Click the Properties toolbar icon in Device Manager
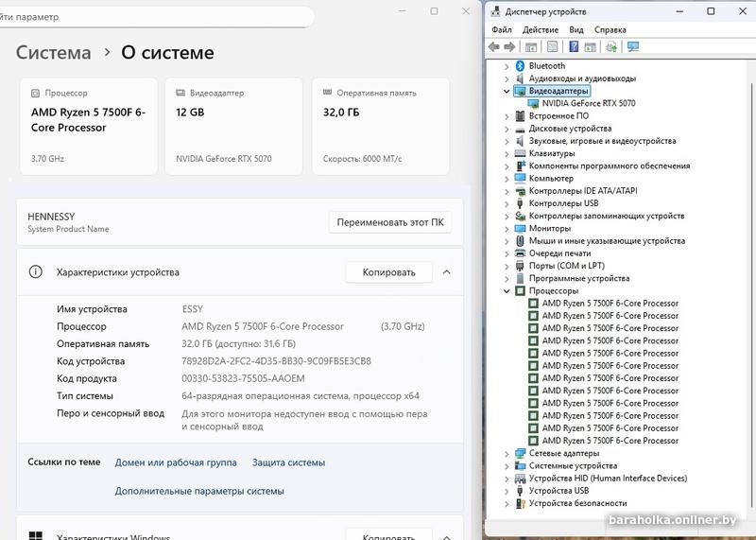The height and width of the screenshot is (540, 756). 552,46
